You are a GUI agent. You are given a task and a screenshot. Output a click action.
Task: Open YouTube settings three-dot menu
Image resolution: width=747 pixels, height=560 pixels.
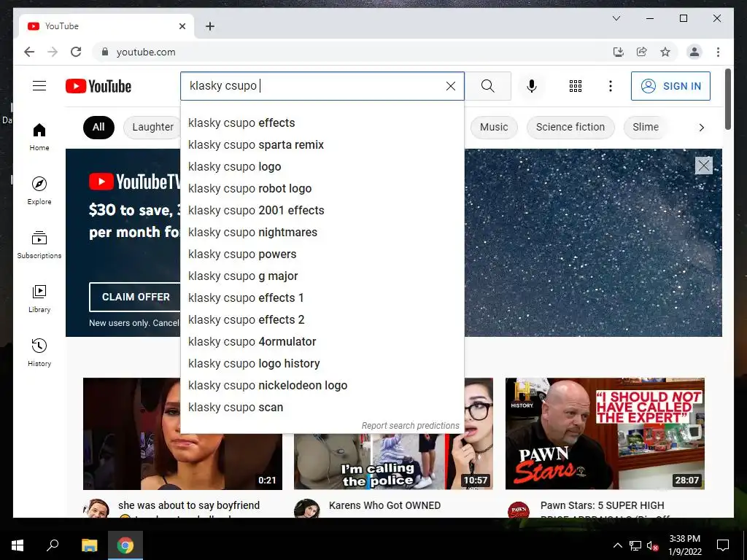coord(611,86)
